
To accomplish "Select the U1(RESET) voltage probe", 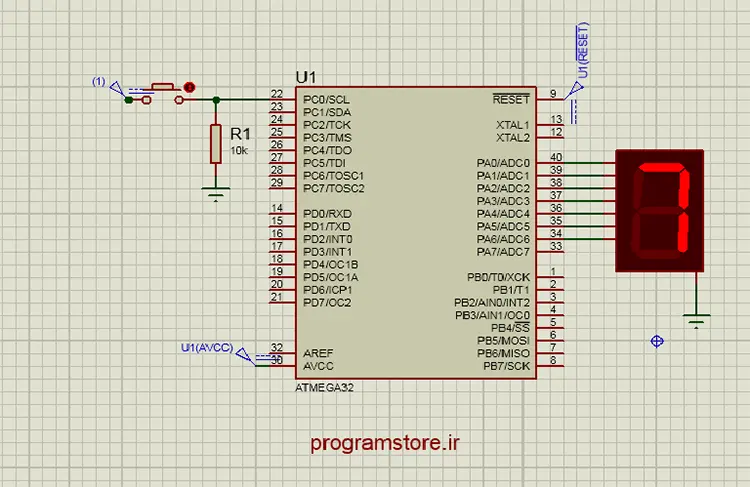I will [576, 89].
